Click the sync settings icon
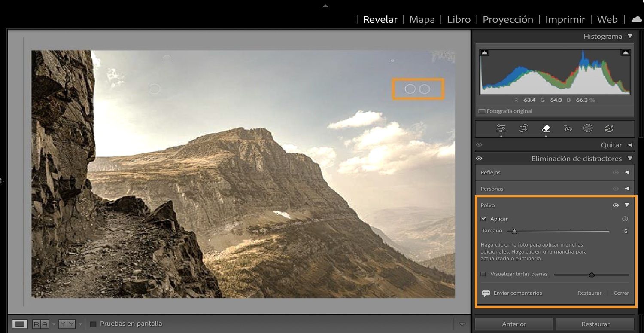This screenshot has height=333, width=644. (x=609, y=128)
